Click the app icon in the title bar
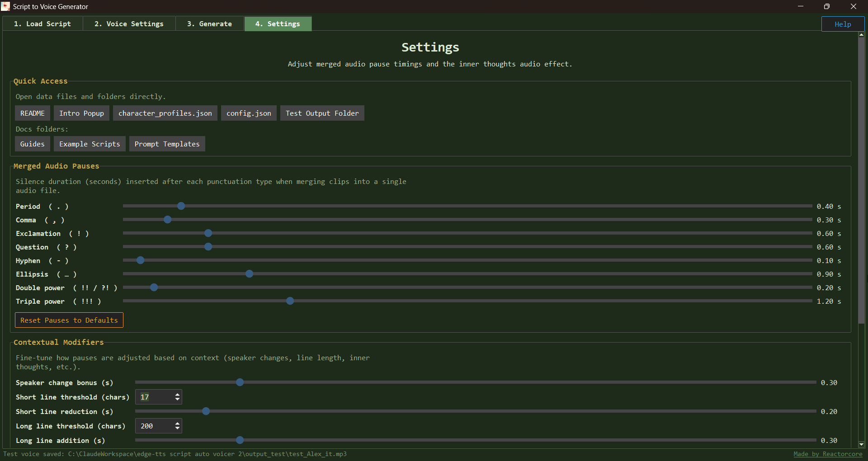The height and width of the screenshot is (461, 868). pos(6,6)
